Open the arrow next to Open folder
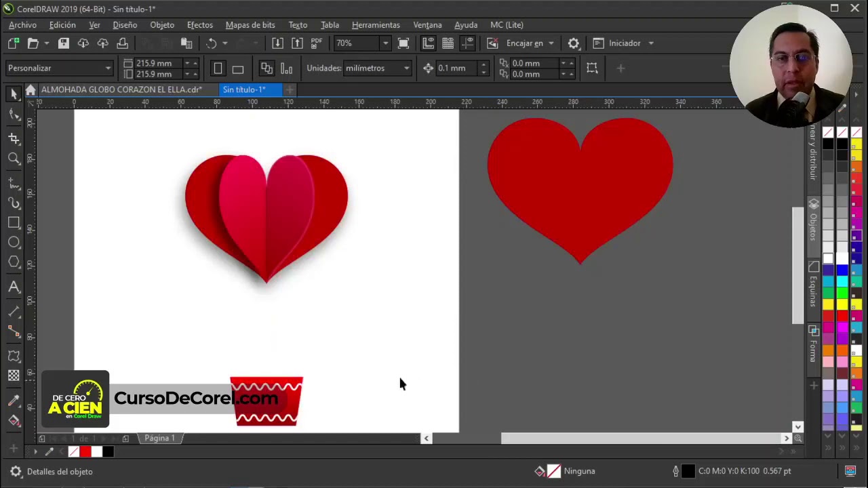This screenshot has width=868, height=488. point(46,43)
